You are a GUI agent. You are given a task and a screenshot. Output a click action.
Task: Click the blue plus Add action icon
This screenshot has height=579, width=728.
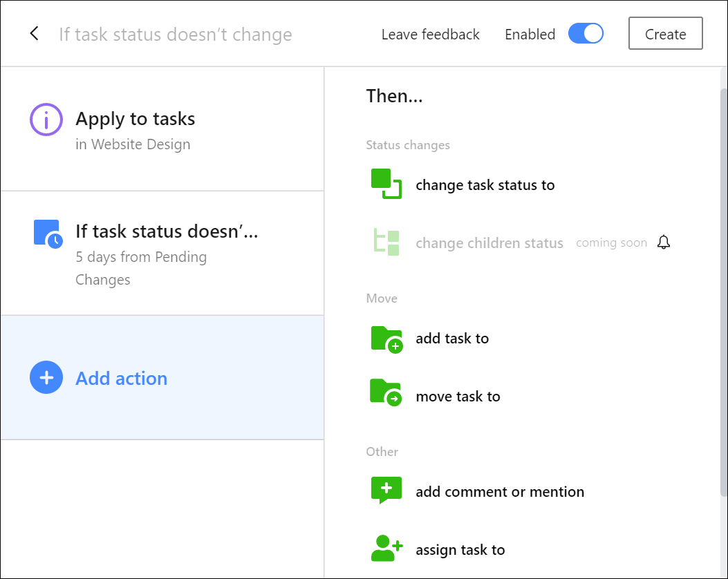[46, 378]
